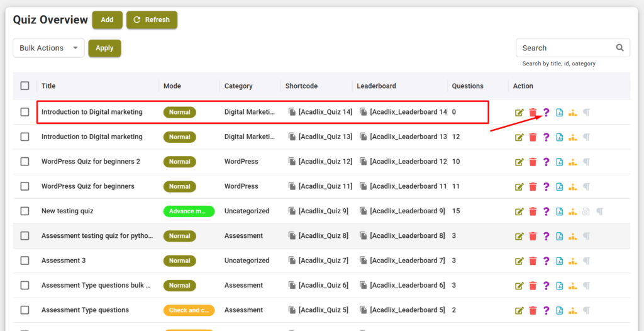Select the Acadlix_Quiz 13 row checkbox

pyautogui.click(x=25, y=137)
